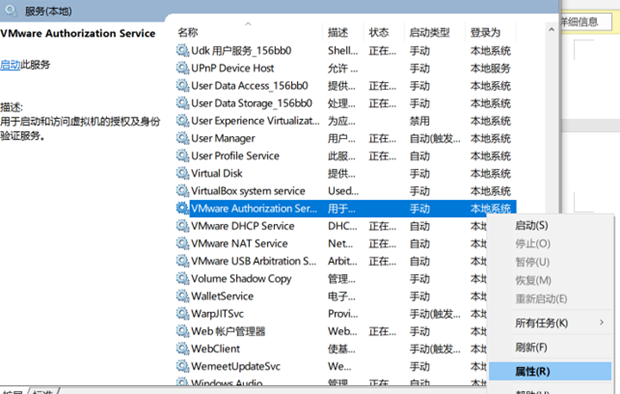Select VMware USB Arbitration Service name
This screenshot has width=620, height=394.
[x=253, y=261]
